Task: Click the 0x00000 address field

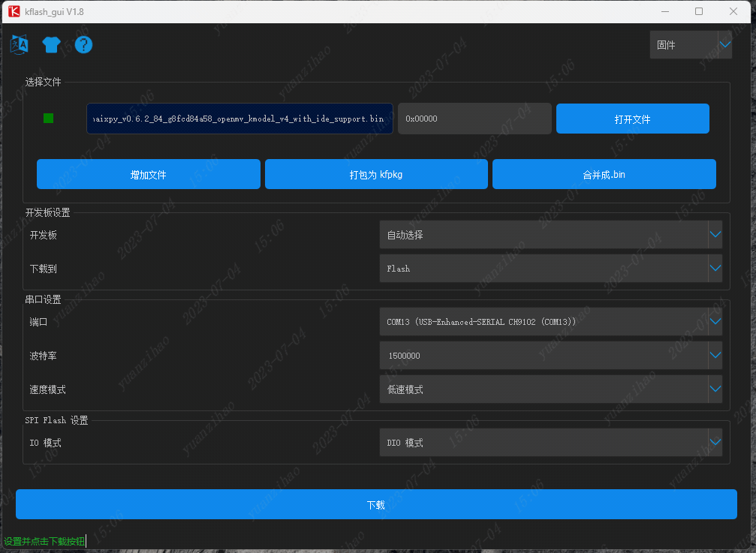Action: click(x=474, y=119)
